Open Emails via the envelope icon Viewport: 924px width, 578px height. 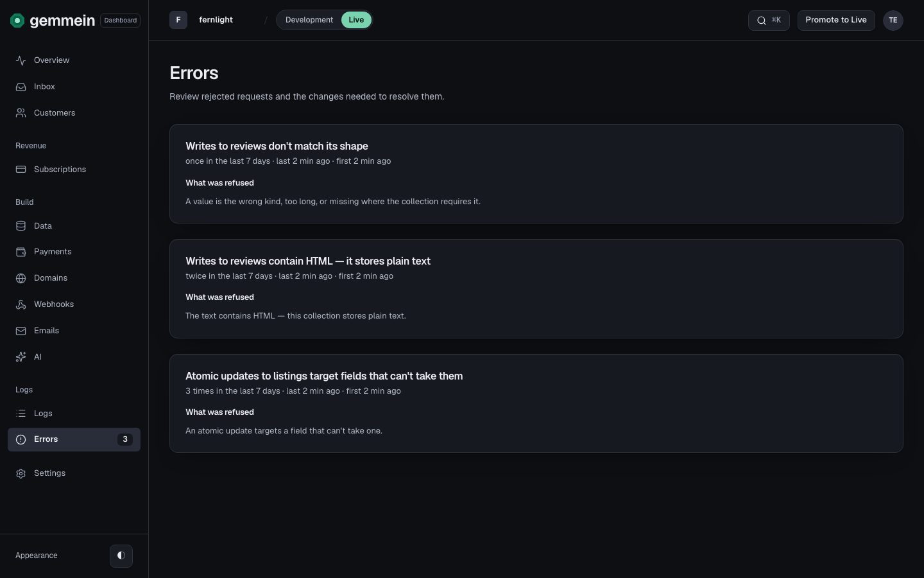[x=21, y=331]
